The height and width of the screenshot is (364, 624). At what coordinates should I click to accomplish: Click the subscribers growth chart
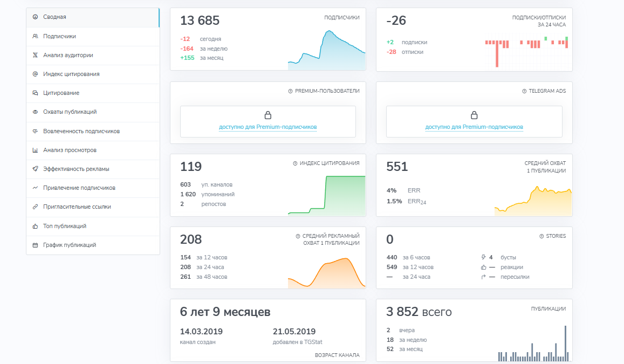(x=326, y=51)
